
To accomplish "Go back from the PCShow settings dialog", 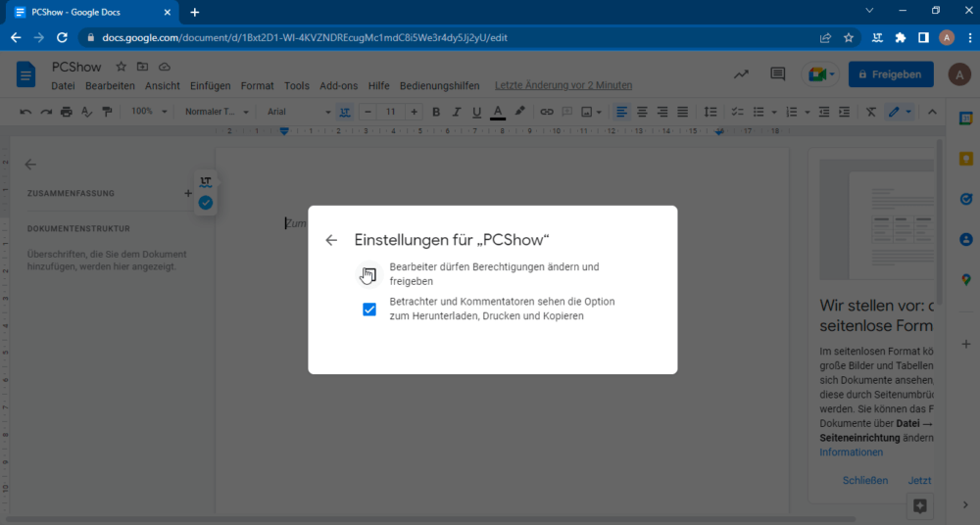I will tap(331, 240).
